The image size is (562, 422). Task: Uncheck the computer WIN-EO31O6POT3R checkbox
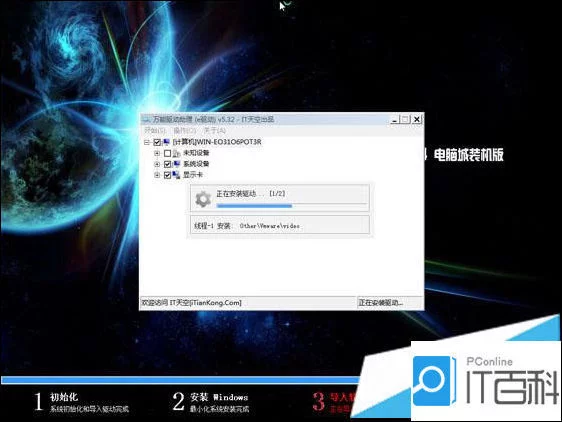tap(157, 142)
